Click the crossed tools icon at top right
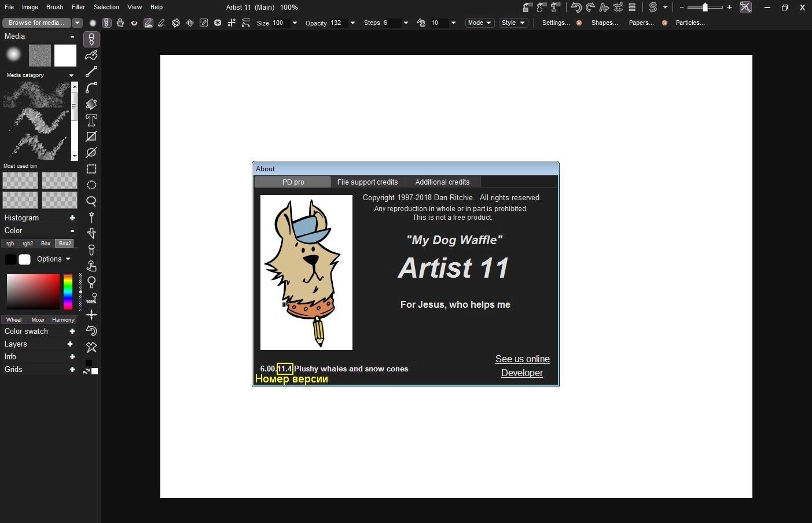The height and width of the screenshot is (523, 812). click(x=745, y=8)
